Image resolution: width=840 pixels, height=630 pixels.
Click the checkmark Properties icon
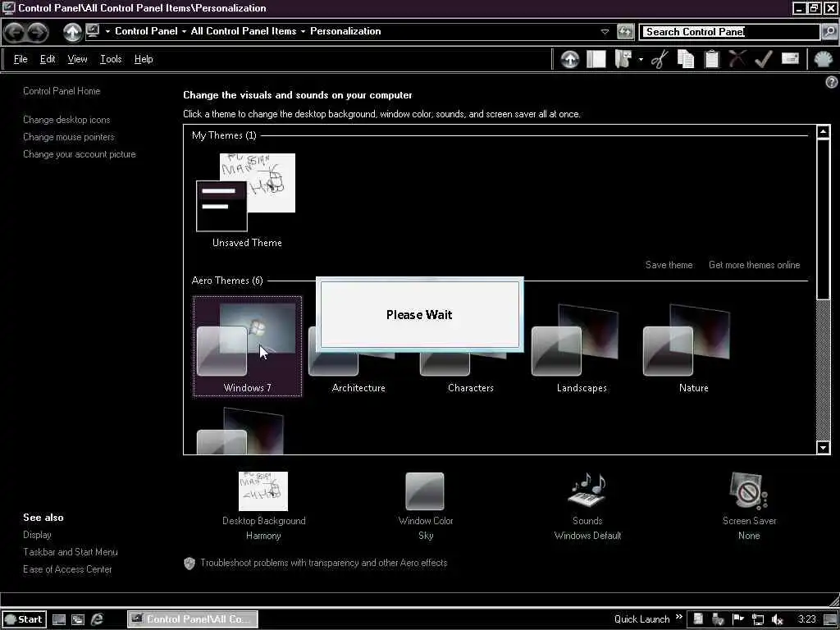click(764, 59)
